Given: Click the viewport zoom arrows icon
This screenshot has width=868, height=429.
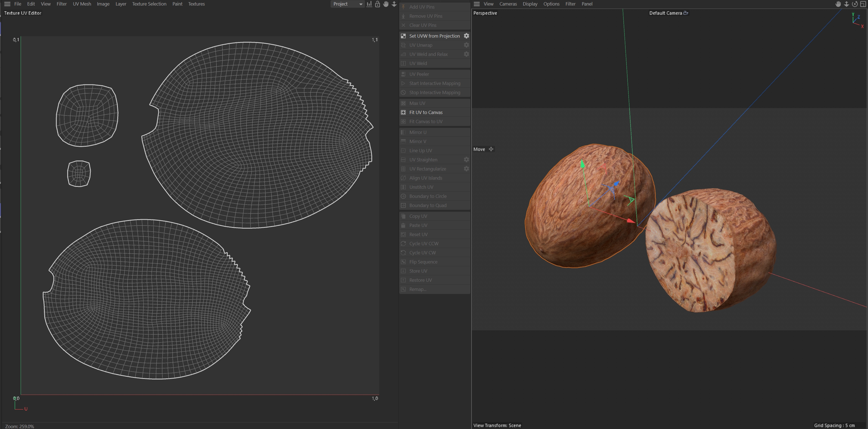Looking at the screenshot, I should pos(846,4).
